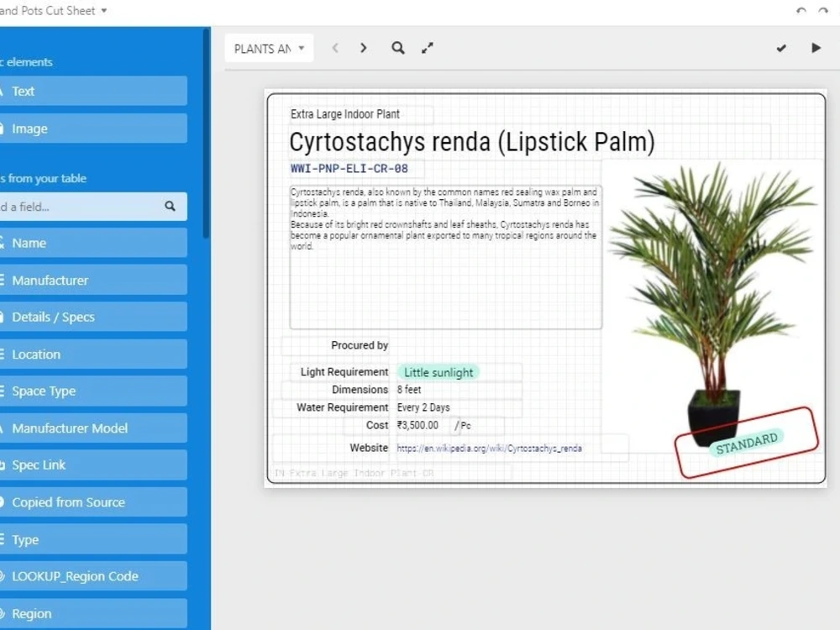The image size is (840, 630).
Task: Click the redo arrow icon
Action: click(x=823, y=10)
